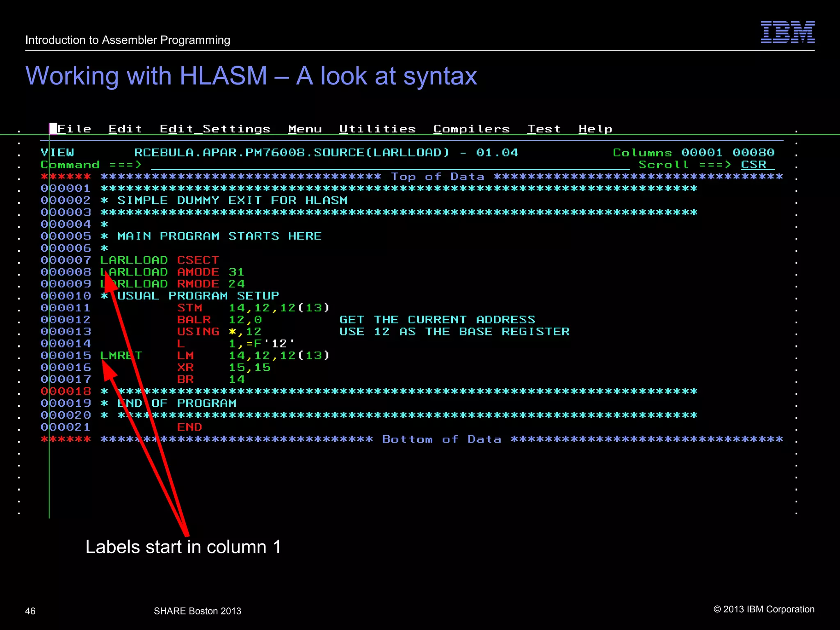This screenshot has height=630, width=840.
Task: Click the USE 12 AS THE BASE REGISTER remark
Action: pyautogui.click(x=454, y=331)
